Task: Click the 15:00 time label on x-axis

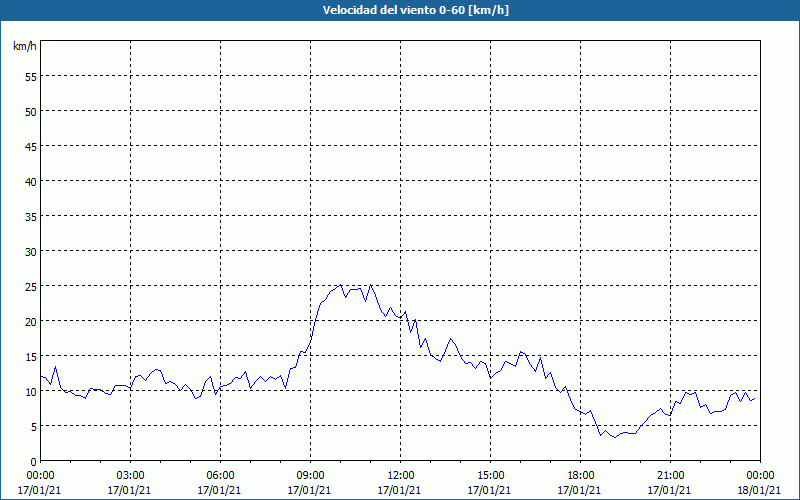Action: (x=490, y=476)
